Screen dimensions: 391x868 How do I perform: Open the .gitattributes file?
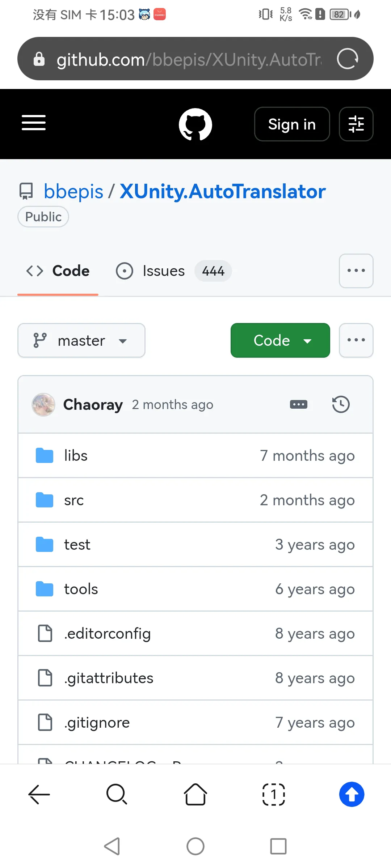tap(109, 678)
